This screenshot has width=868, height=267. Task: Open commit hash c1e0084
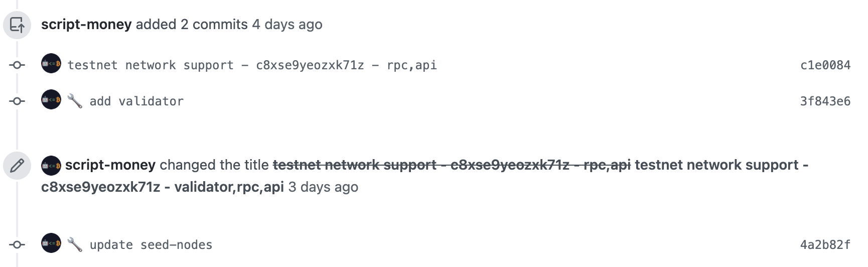point(825,65)
